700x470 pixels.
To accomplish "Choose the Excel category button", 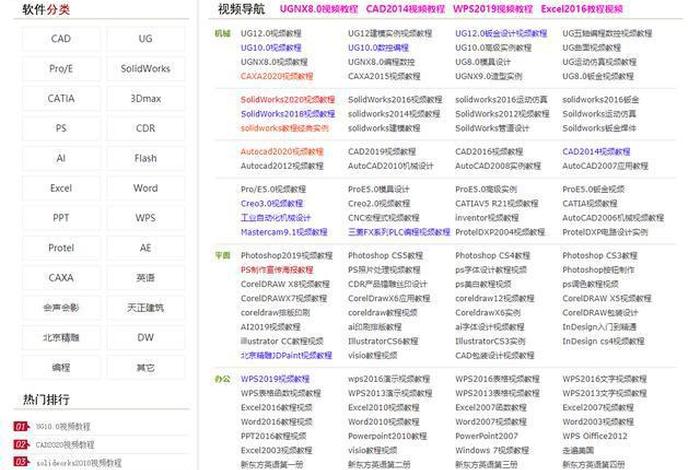I will (61, 188).
